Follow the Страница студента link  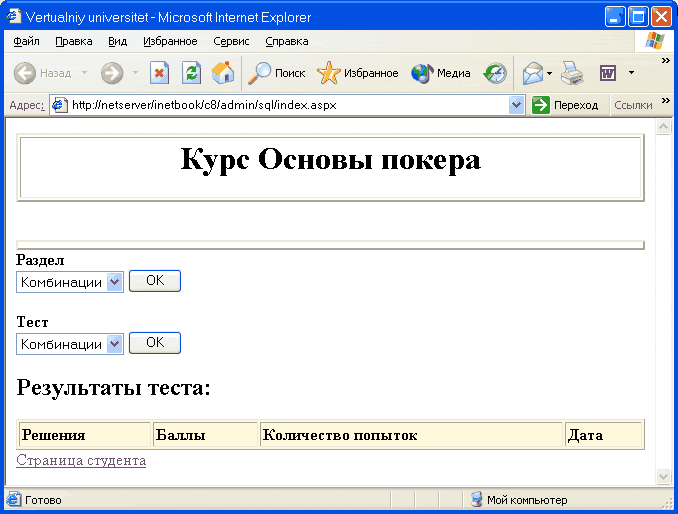tap(81, 460)
